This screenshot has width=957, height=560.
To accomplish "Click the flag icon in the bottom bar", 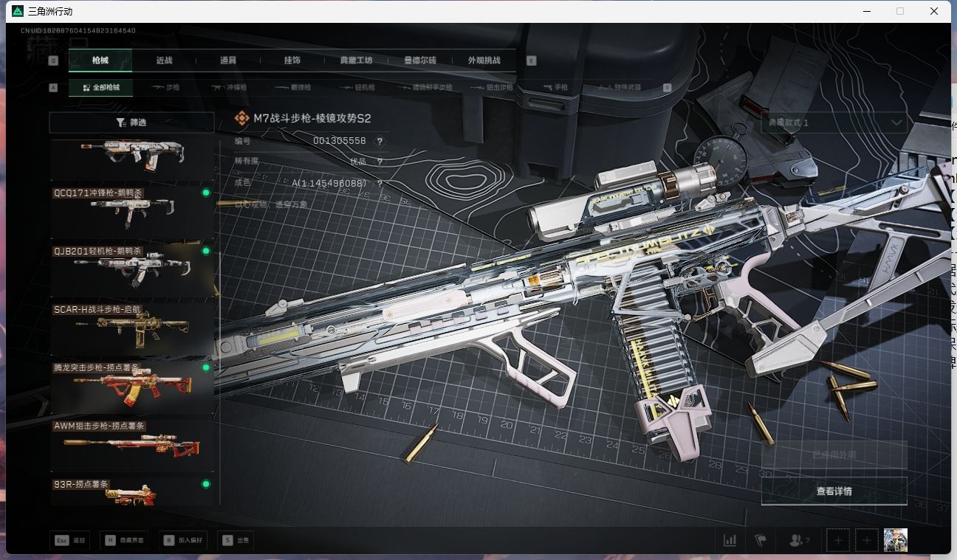I will click(760, 539).
